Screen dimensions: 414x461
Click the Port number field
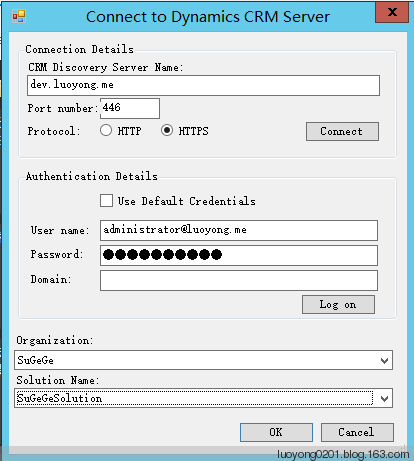pos(130,108)
